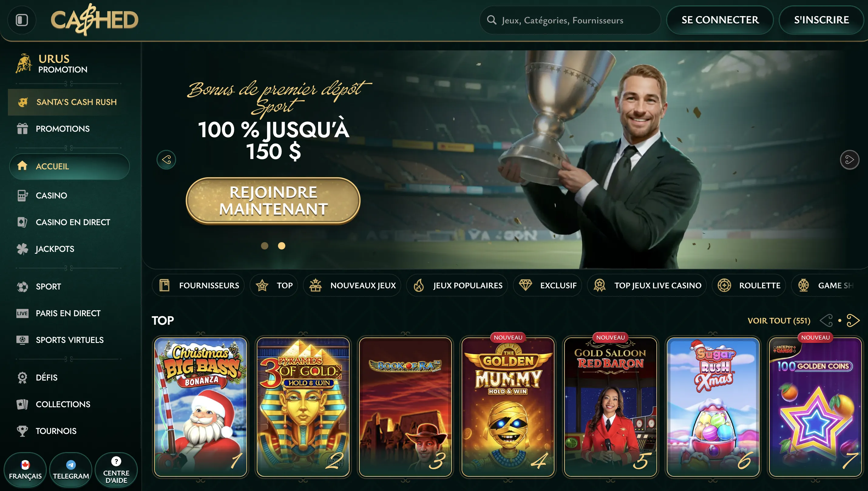Switch to Nouveaux Jeux category tab
This screenshot has width=868, height=491.
click(x=352, y=285)
